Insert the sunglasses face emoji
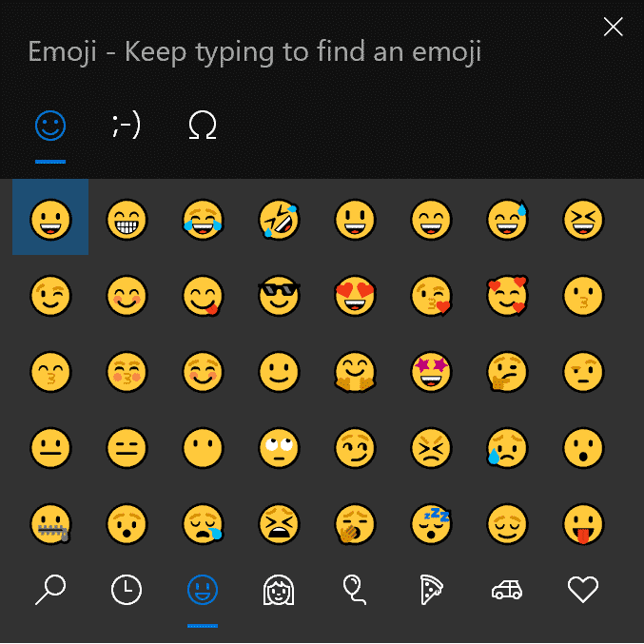The width and height of the screenshot is (644, 644). 279,296
